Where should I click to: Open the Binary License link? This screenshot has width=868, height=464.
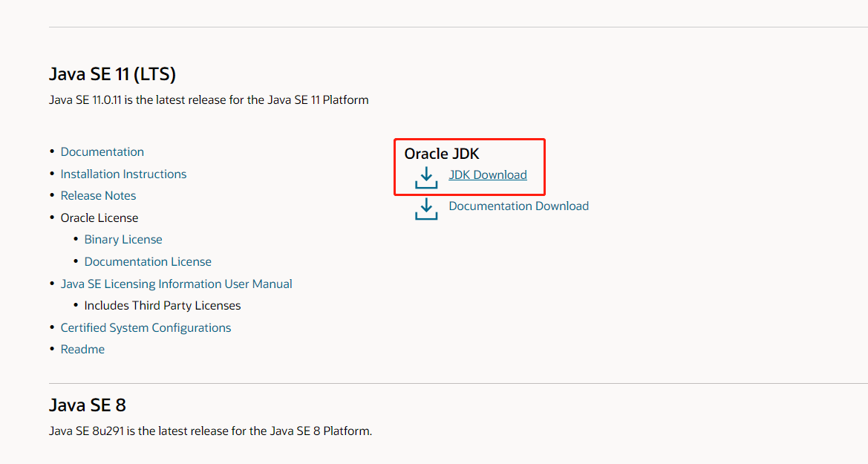[x=123, y=239]
